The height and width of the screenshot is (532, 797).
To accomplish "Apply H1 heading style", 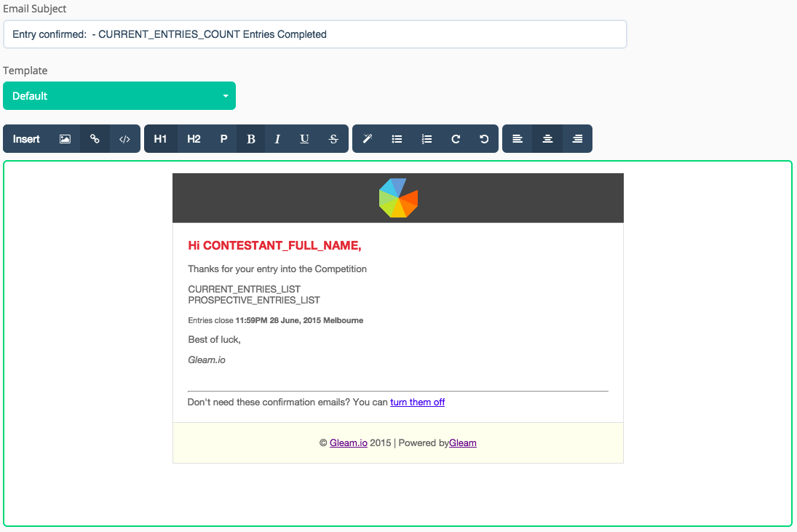I will pyautogui.click(x=160, y=139).
